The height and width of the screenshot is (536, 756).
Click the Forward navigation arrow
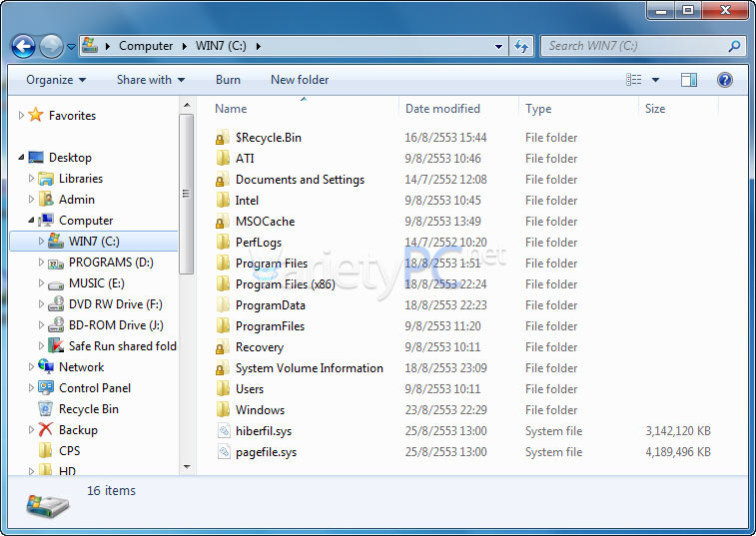(x=51, y=47)
